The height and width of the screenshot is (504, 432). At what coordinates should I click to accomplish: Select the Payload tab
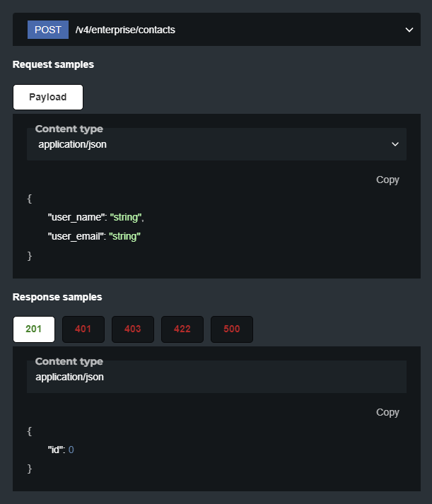tap(48, 98)
